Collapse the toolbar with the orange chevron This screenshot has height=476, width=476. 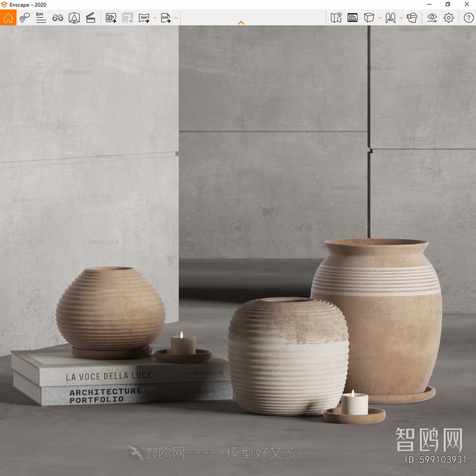click(241, 23)
